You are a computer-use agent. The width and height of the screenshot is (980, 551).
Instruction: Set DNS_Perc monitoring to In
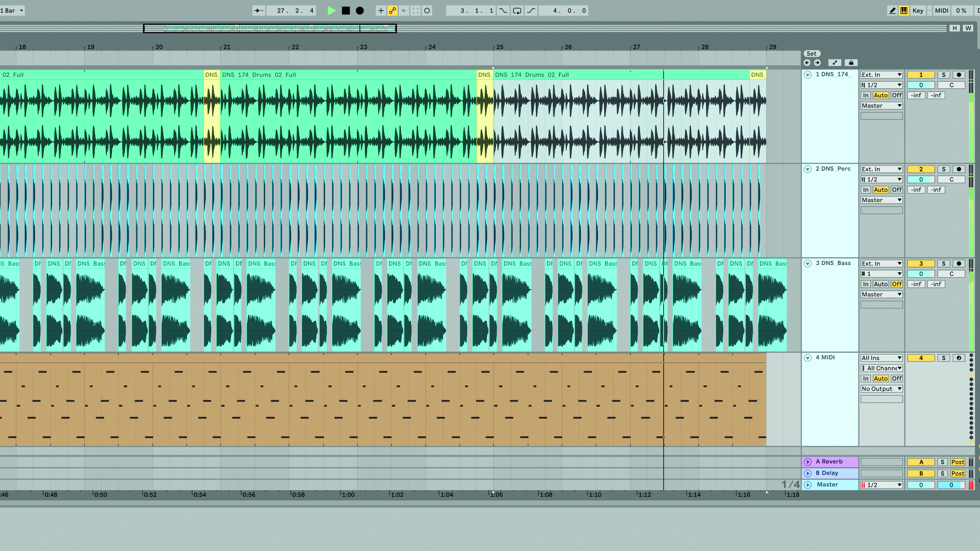866,190
